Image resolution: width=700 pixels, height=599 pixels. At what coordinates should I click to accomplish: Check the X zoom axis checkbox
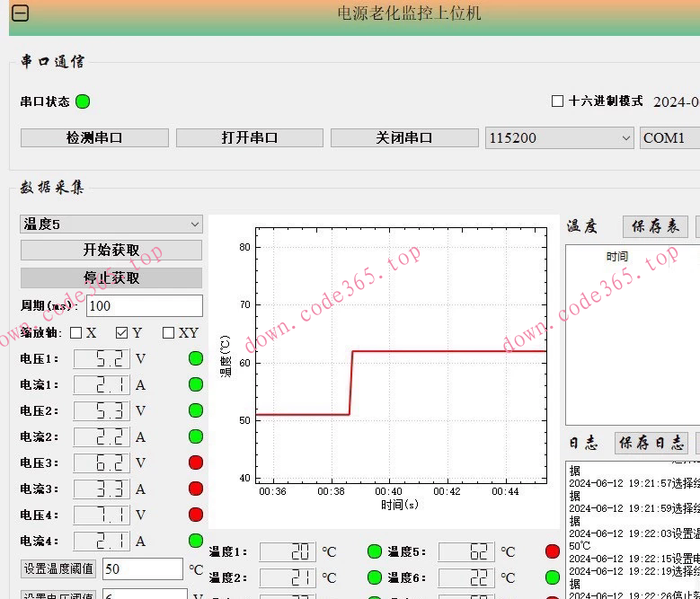pos(76,333)
